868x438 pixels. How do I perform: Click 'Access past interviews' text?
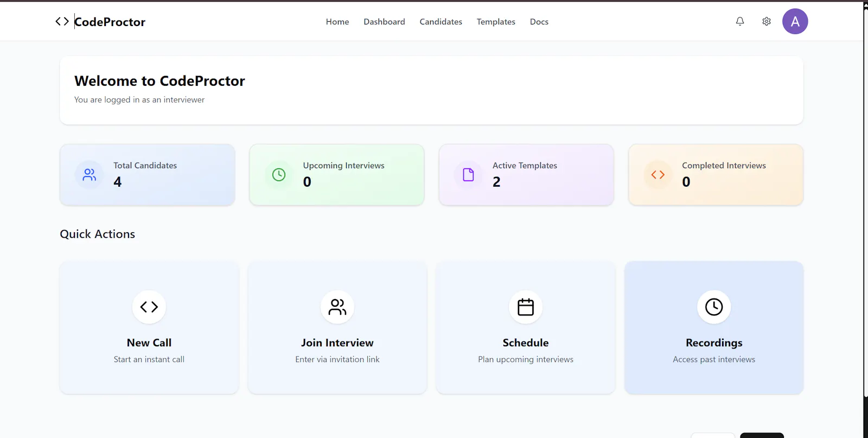pyautogui.click(x=714, y=359)
